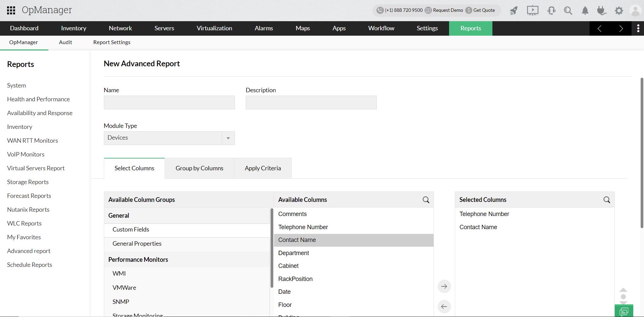Open the Apply Criteria tab

263,168
